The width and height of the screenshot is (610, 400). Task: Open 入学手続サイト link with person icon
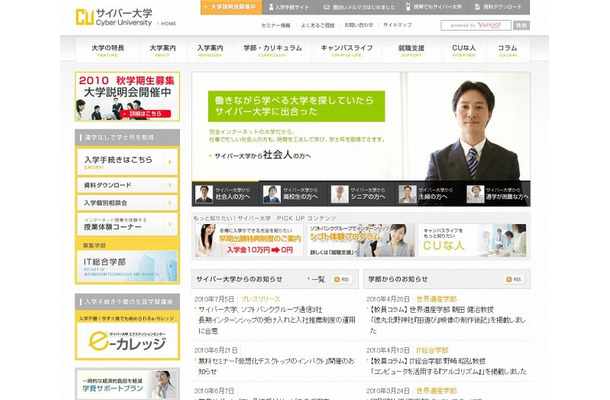[289, 7]
